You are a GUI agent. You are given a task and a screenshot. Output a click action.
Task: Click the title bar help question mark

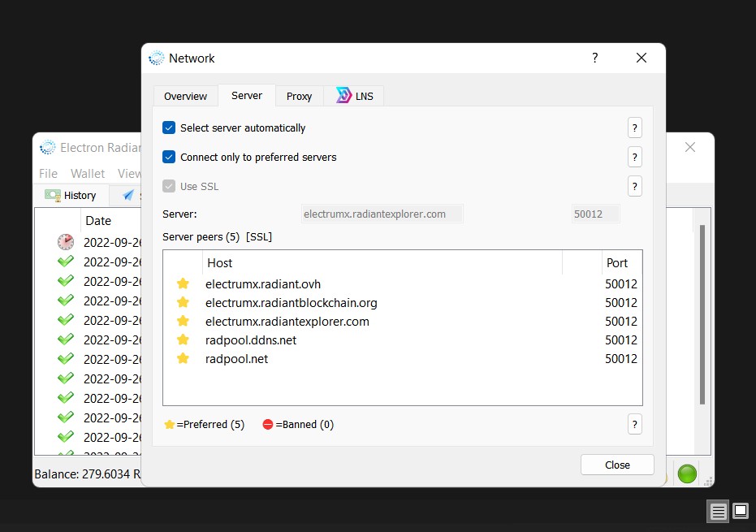click(x=595, y=58)
